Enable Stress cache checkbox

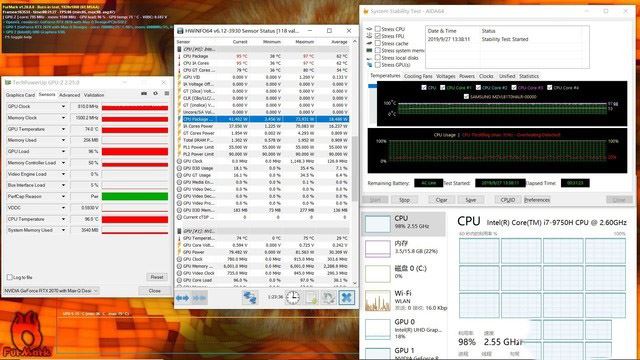point(378,43)
